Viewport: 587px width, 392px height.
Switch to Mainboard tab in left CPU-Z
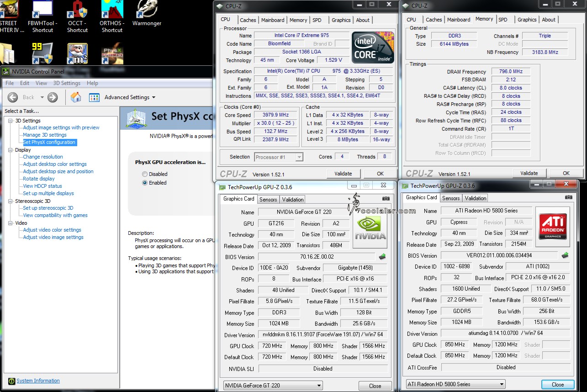point(273,20)
